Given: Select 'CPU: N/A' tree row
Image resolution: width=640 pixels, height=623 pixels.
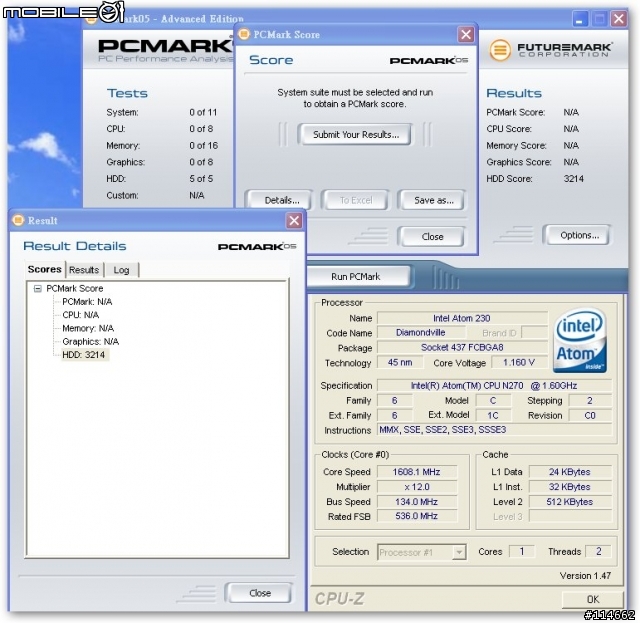Looking at the screenshot, I should click(x=80, y=315).
